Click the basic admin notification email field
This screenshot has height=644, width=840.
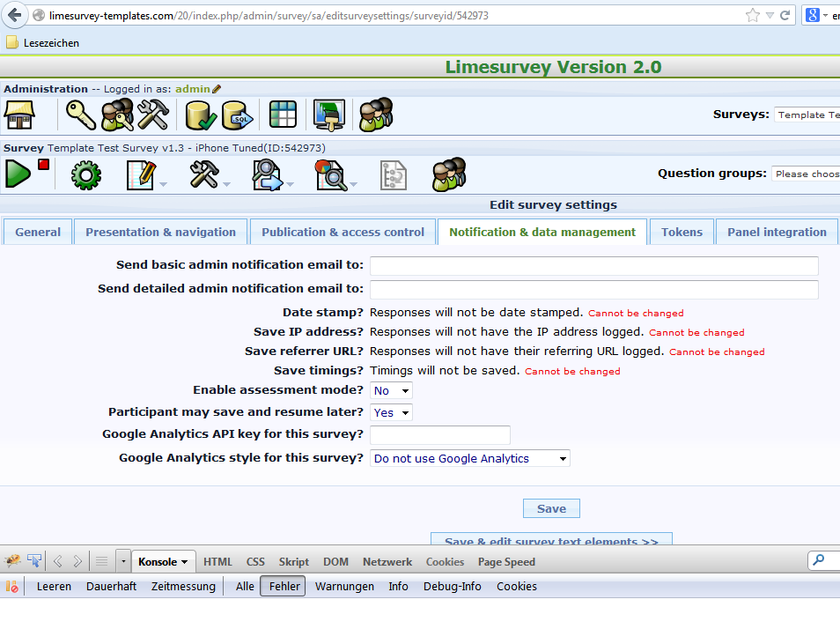coord(593,265)
